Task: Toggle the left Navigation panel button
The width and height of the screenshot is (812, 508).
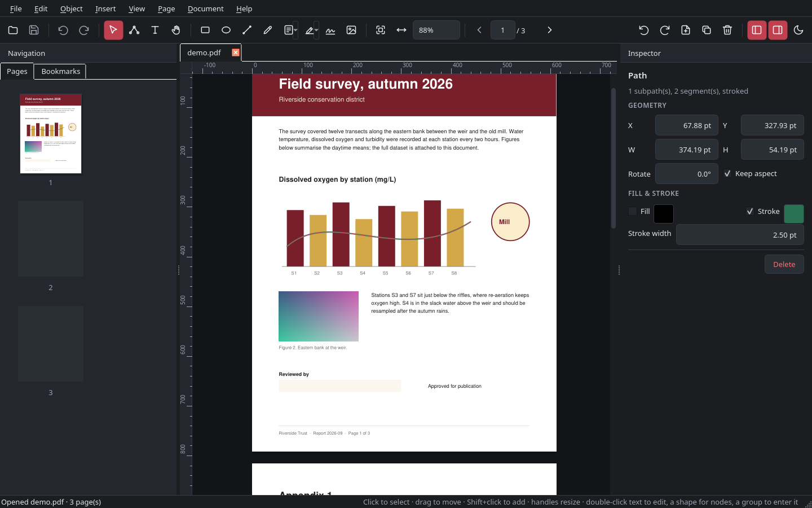Action: (x=757, y=30)
